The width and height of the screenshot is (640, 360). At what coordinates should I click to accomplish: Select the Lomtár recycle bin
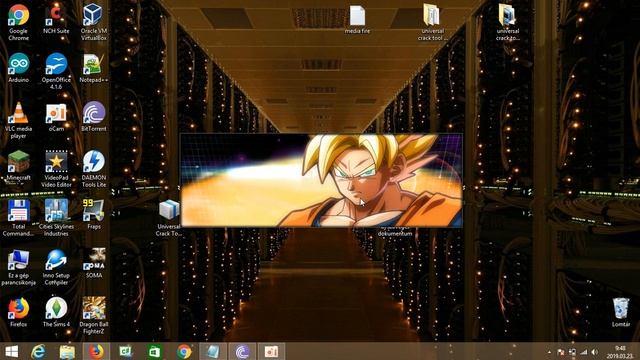point(621,313)
